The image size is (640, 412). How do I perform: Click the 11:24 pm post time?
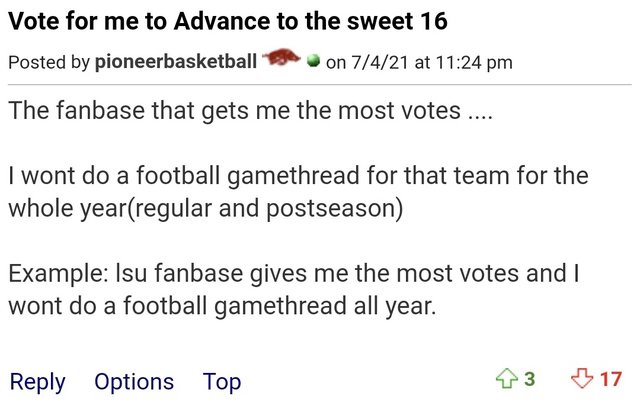(x=475, y=63)
